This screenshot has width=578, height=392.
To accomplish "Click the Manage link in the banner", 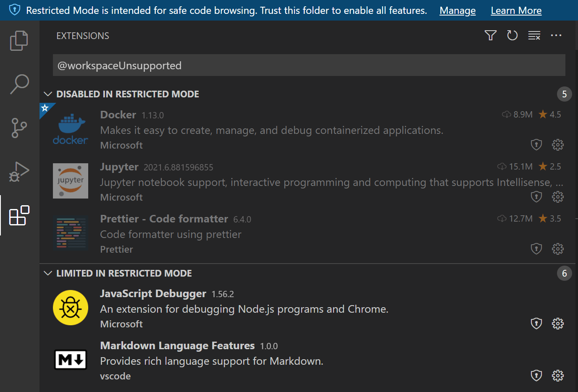I will pyautogui.click(x=457, y=10).
